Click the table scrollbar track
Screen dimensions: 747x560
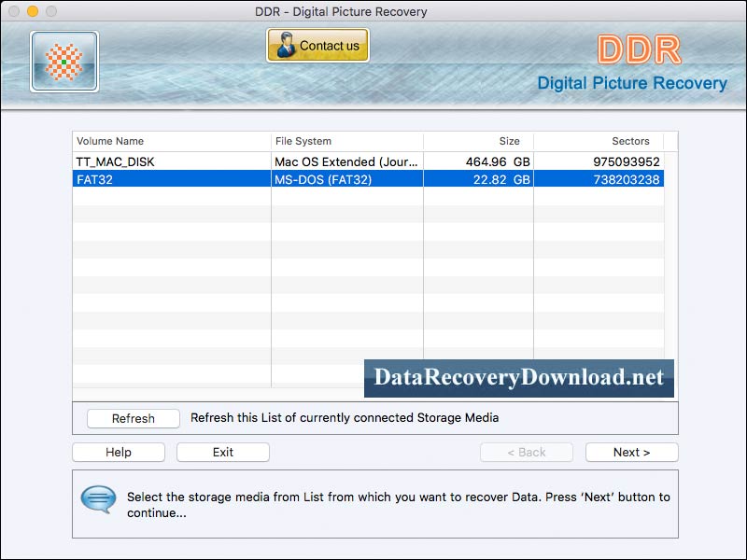coord(669,271)
